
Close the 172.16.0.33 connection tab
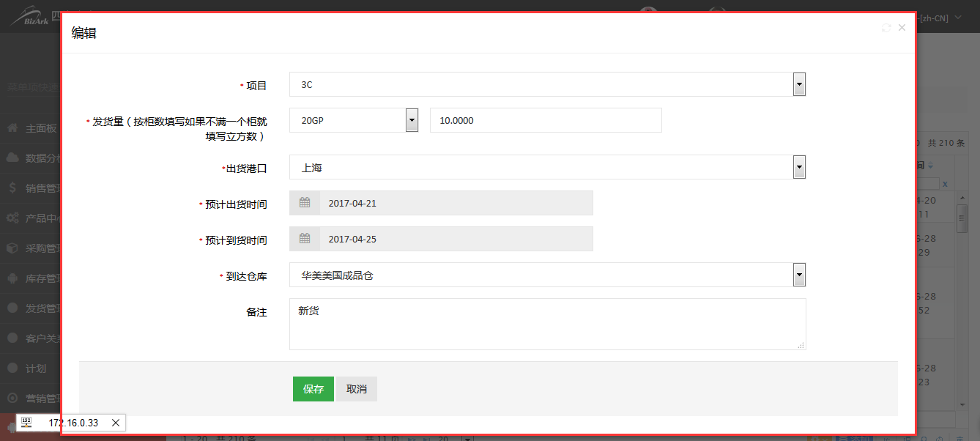pos(116,423)
